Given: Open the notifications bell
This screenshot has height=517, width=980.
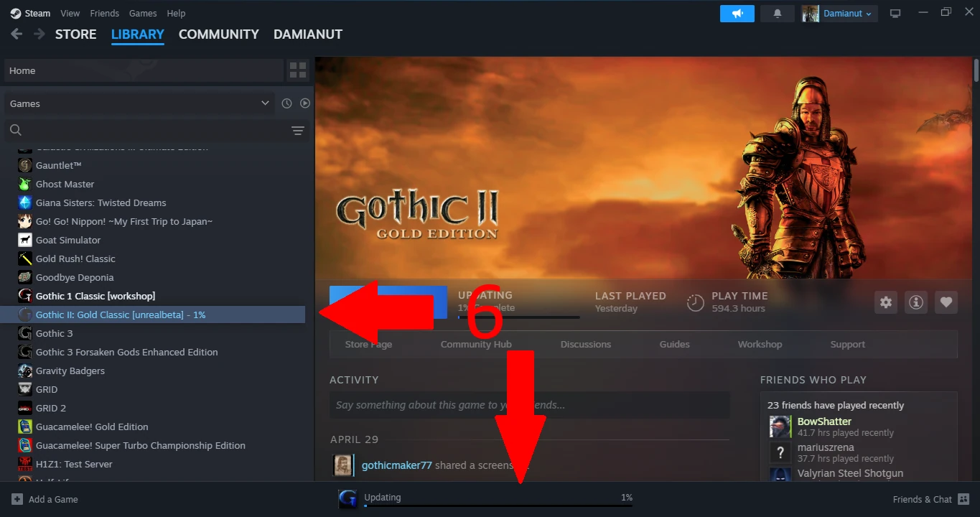Looking at the screenshot, I should [777, 14].
